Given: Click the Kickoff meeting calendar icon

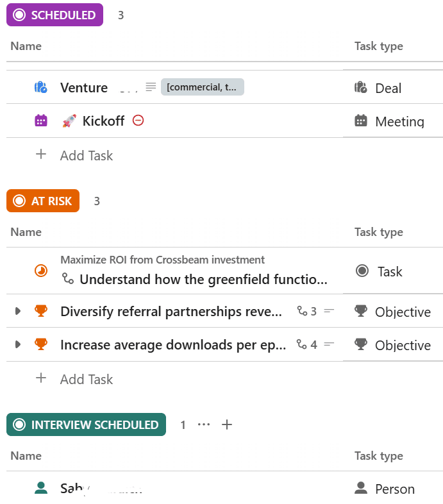Looking at the screenshot, I should click(41, 121).
